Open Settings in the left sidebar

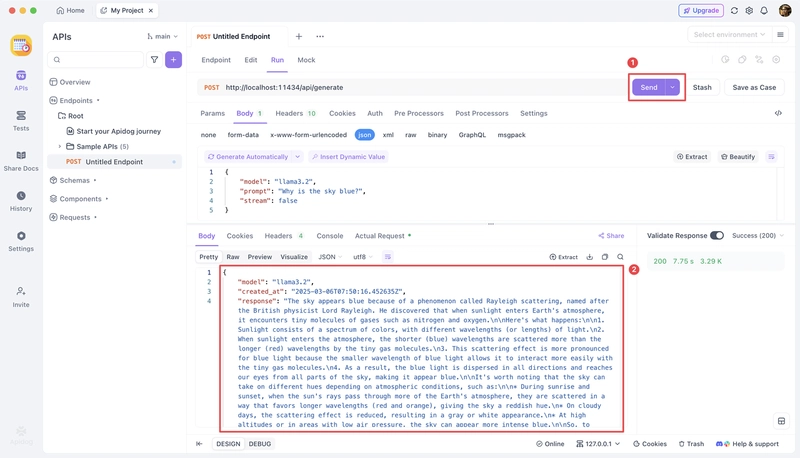(21, 242)
